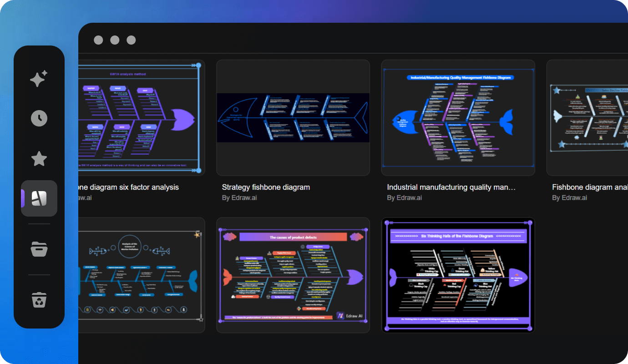
Task: Open the six factor analysis template thumbnail
Action: [x=142, y=118]
